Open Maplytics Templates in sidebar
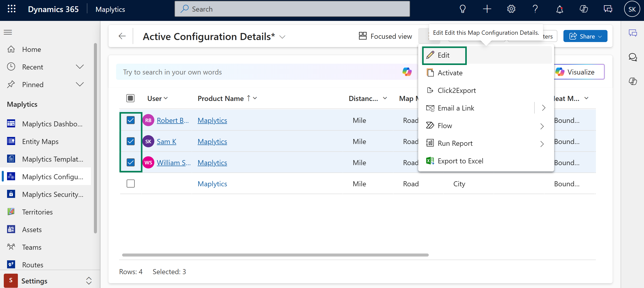 45,159
